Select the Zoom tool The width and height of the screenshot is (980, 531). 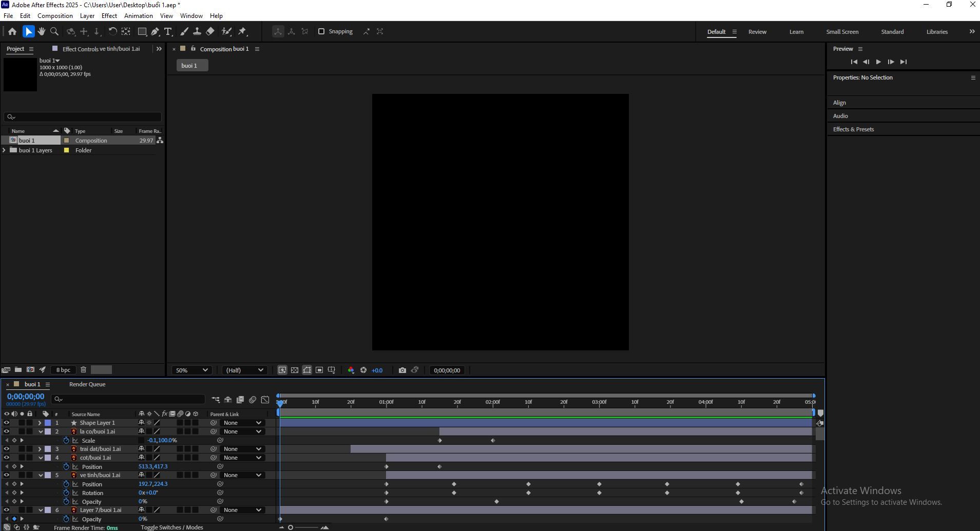pyautogui.click(x=54, y=31)
